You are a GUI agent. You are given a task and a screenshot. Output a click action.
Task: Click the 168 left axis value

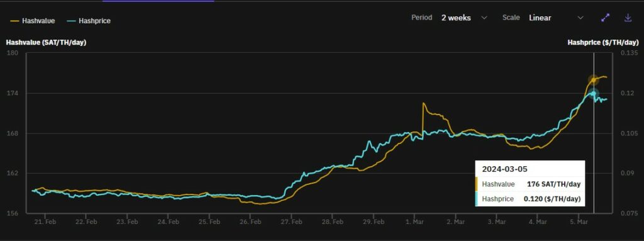click(x=12, y=133)
